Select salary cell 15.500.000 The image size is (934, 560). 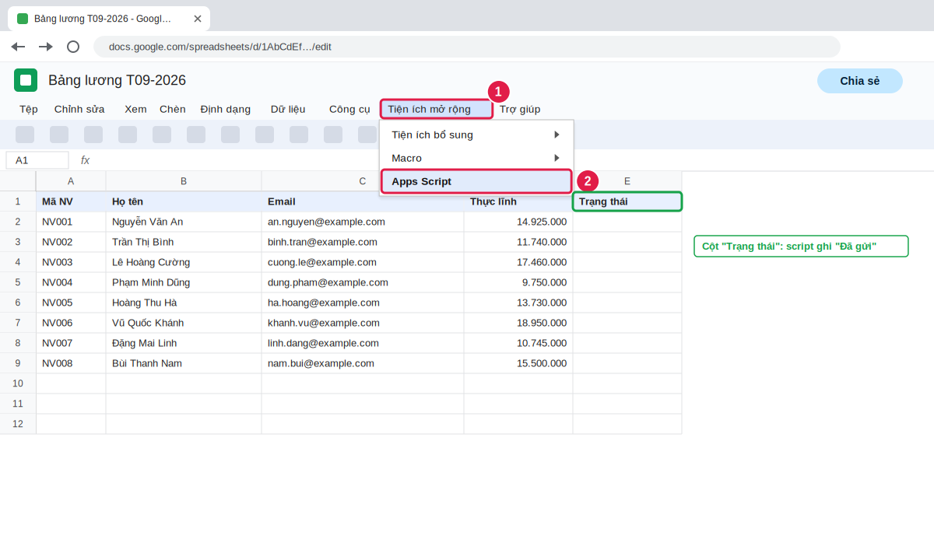coord(518,363)
